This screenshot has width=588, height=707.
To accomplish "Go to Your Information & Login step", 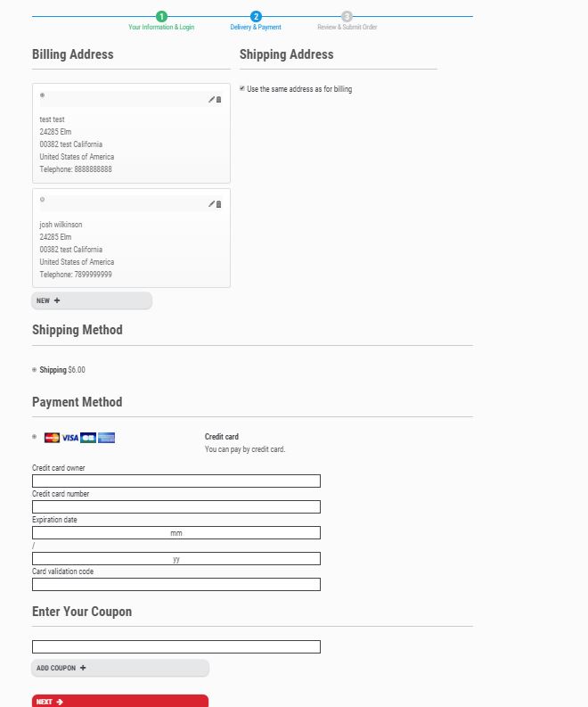I will coord(161,17).
